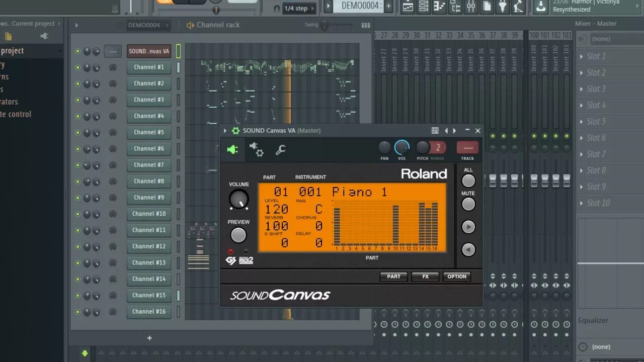Click the OPTION button on Sound Canvas

457,277
